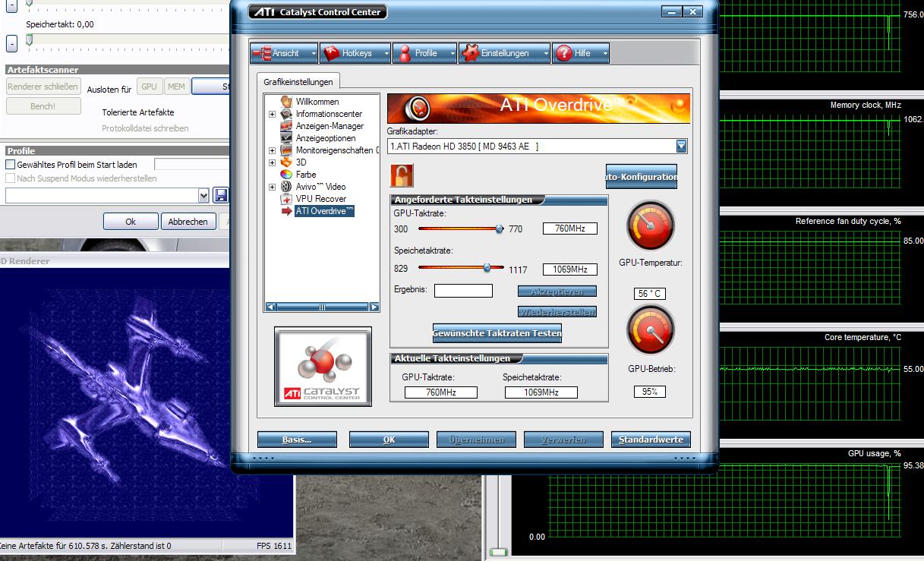The width and height of the screenshot is (924, 561).
Task: Click the Standardwerte button
Action: click(x=651, y=440)
